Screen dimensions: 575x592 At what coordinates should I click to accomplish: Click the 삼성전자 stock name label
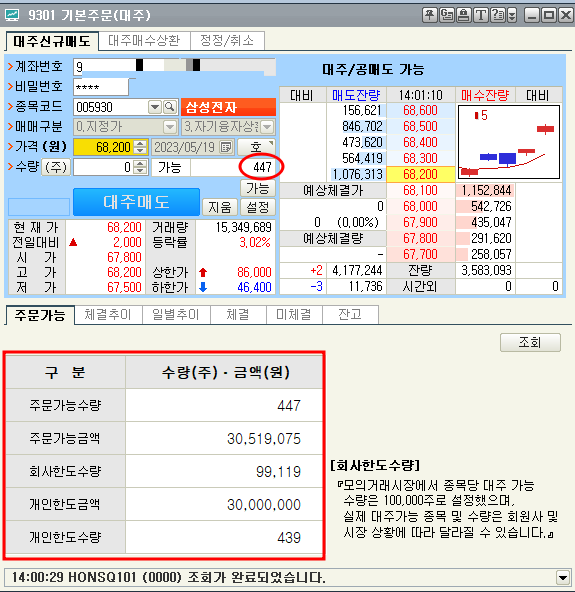pos(228,107)
